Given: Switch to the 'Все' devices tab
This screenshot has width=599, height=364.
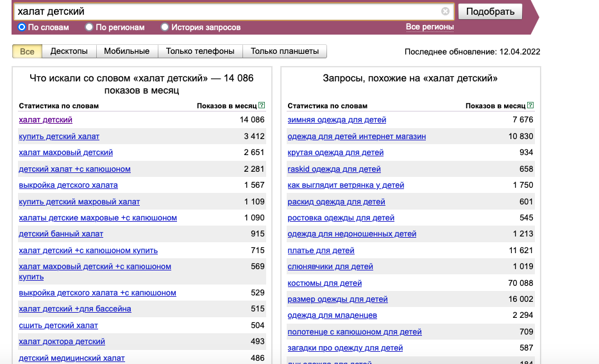Looking at the screenshot, I should pyautogui.click(x=27, y=51).
